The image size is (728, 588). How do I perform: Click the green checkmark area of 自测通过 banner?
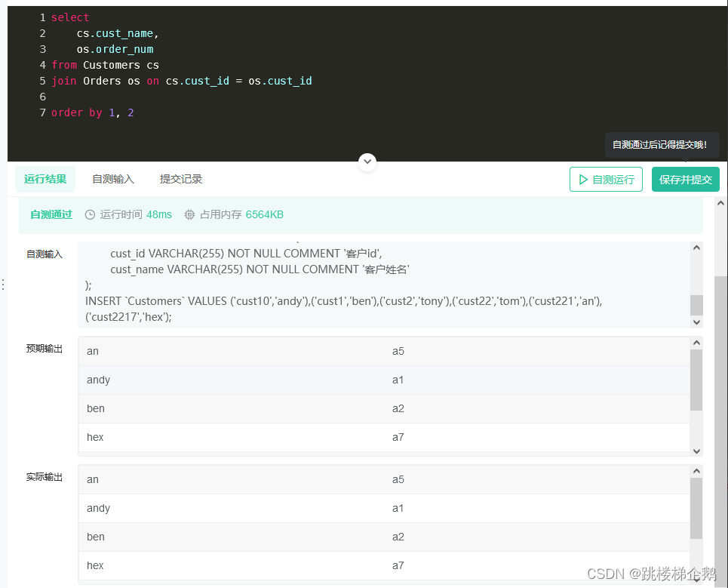(51, 214)
